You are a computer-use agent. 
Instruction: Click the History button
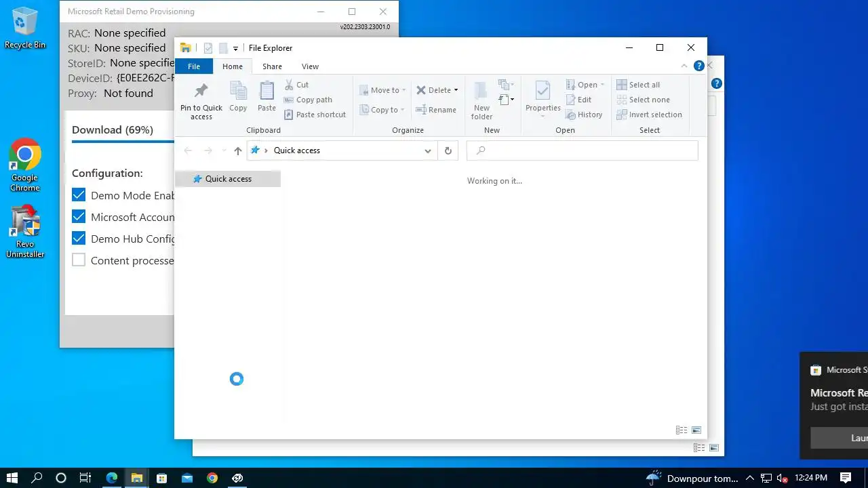pos(584,115)
